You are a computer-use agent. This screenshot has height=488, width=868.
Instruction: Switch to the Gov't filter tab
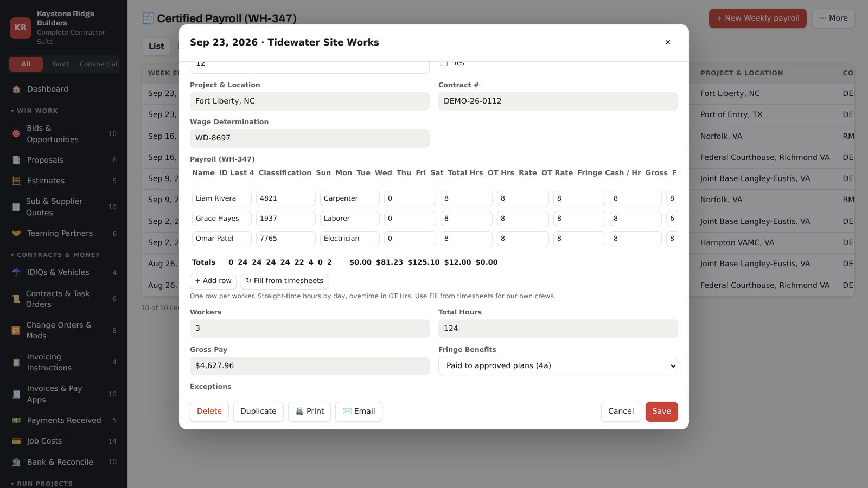[61, 64]
